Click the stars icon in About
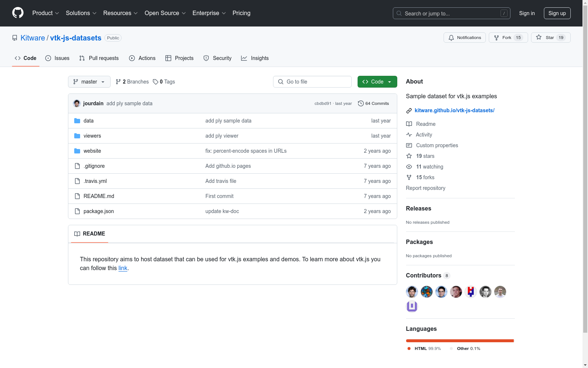 pyautogui.click(x=409, y=156)
